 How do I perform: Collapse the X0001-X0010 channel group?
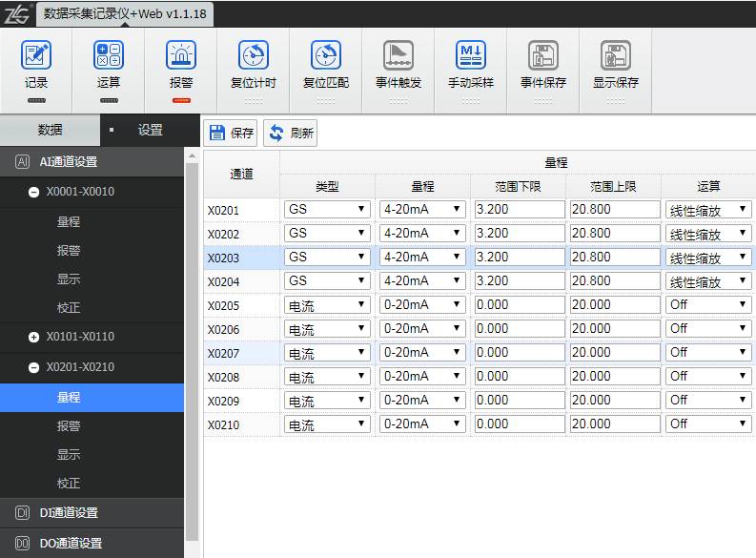click(x=34, y=192)
